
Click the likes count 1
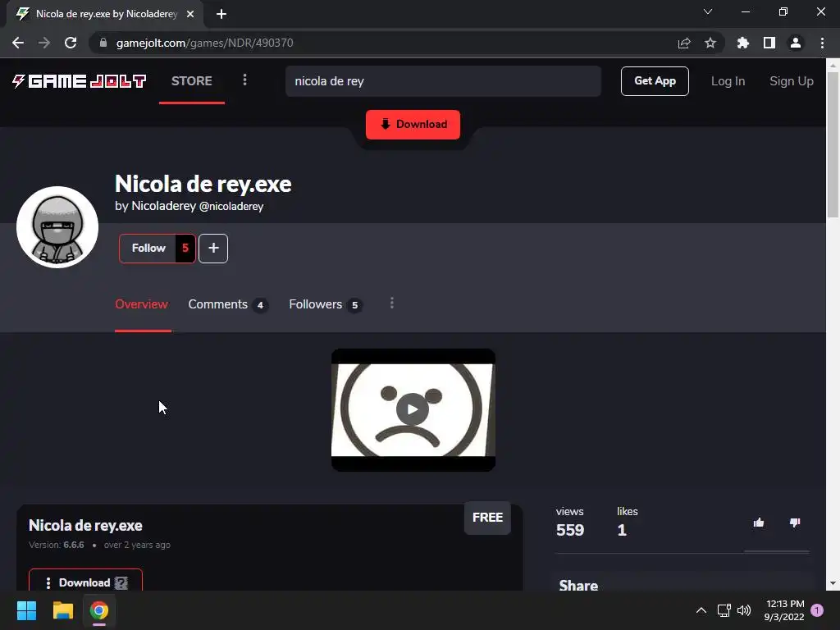[x=622, y=530]
